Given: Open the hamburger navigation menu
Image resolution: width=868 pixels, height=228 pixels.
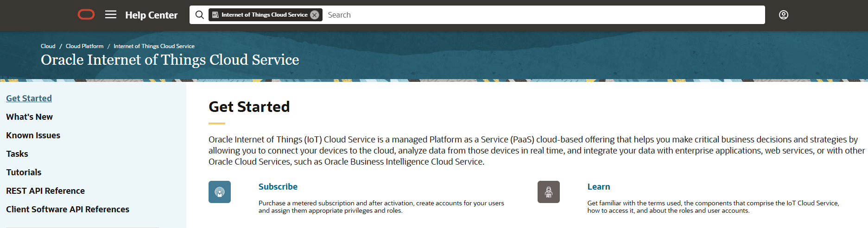Looking at the screenshot, I should tap(111, 15).
